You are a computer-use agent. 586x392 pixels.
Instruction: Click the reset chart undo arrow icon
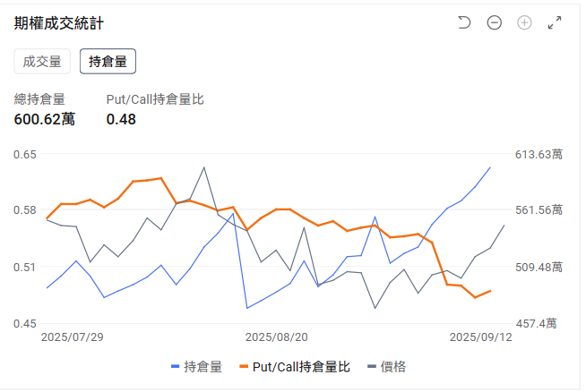pos(464,23)
